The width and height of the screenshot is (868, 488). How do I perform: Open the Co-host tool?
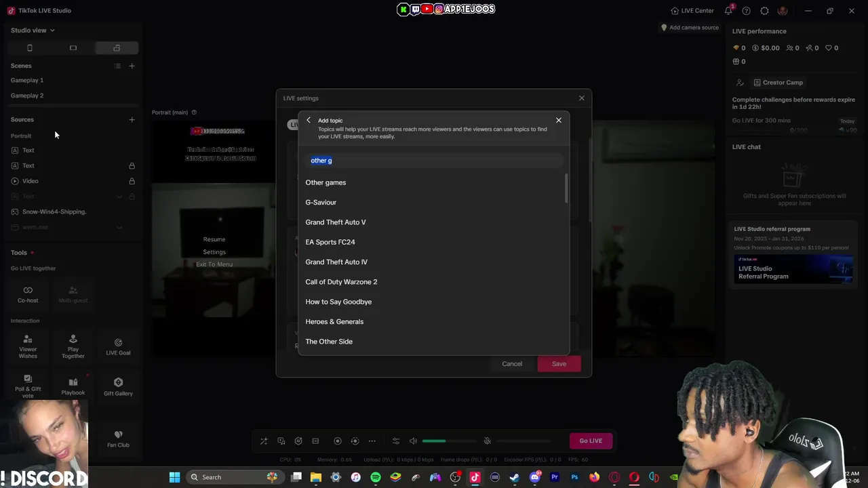pos(28,294)
